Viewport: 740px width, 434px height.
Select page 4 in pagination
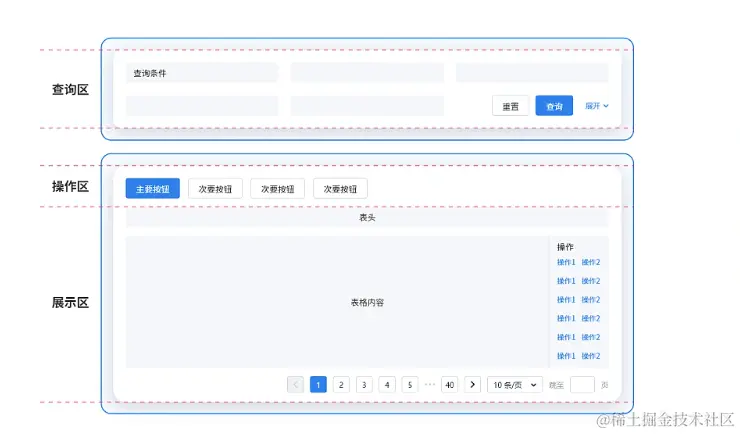[x=387, y=385]
